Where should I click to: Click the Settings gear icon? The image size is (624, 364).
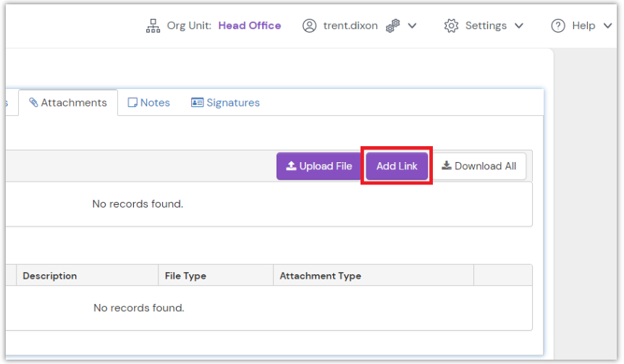click(x=452, y=26)
